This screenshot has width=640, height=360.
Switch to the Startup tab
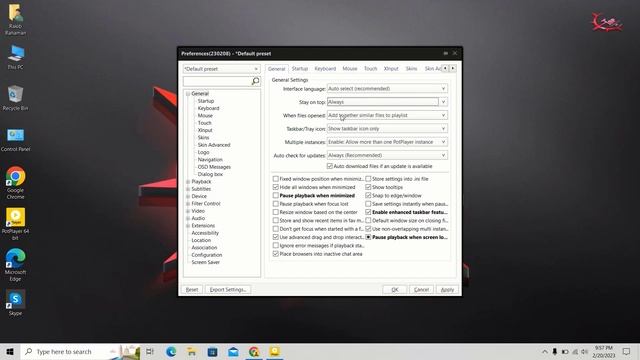pos(300,69)
